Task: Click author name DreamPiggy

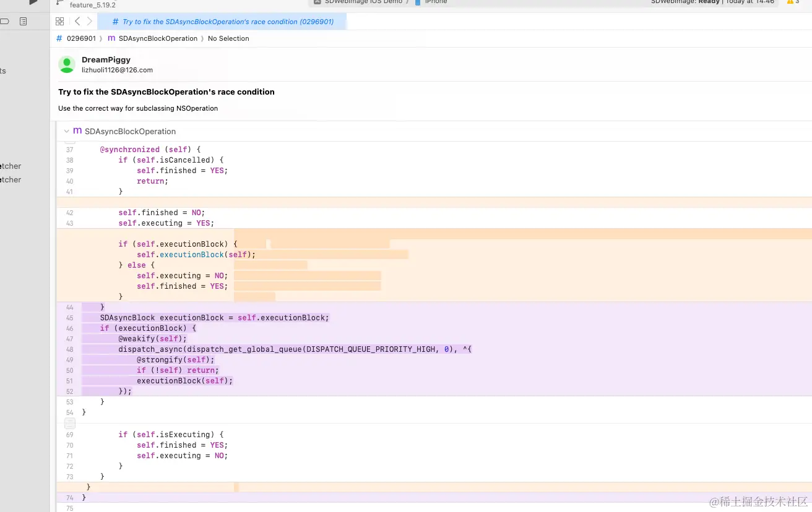Action: pyautogui.click(x=106, y=60)
